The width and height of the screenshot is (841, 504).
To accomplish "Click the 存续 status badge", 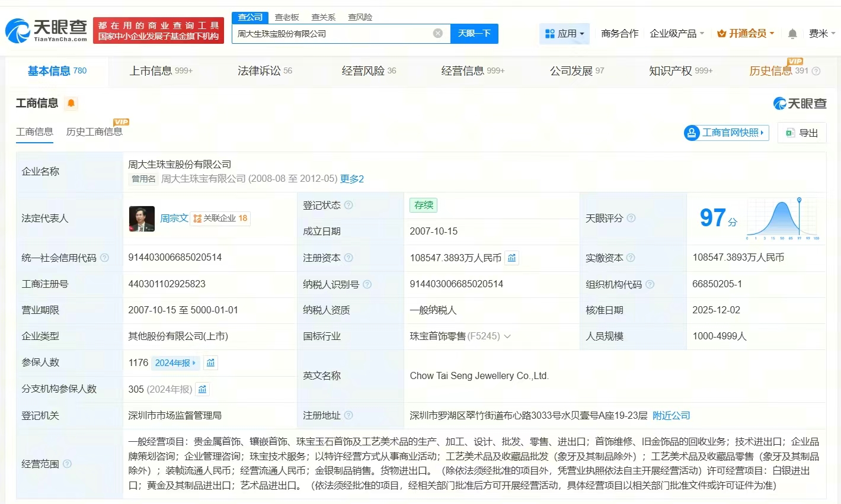I will pyautogui.click(x=424, y=205).
